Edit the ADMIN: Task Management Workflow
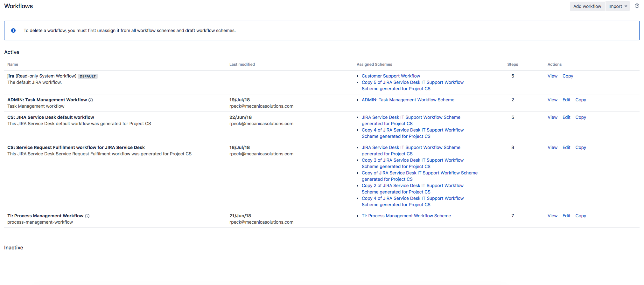This screenshot has height=285, width=644. coord(566,100)
